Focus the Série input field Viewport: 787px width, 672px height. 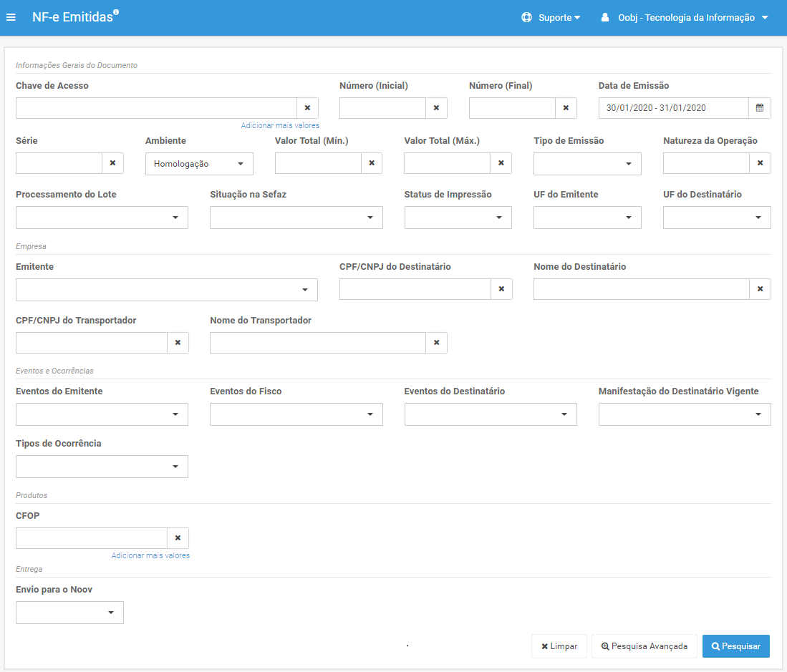point(59,163)
